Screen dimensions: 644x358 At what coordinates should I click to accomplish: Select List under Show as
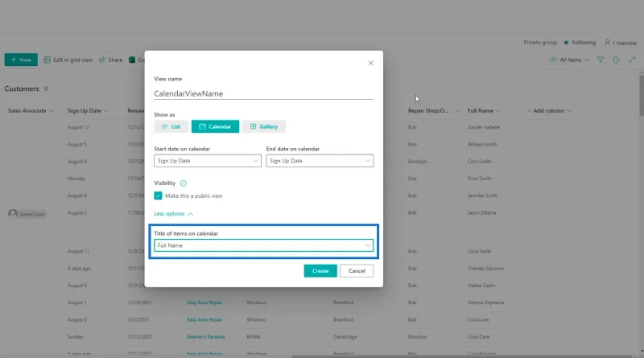point(171,126)
